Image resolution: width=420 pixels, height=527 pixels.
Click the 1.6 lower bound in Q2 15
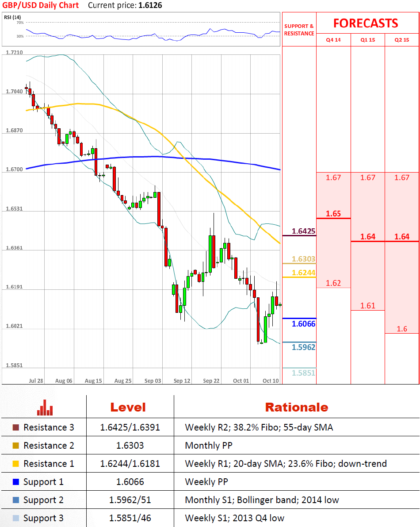pyautogui.click(x=402, y=329)
